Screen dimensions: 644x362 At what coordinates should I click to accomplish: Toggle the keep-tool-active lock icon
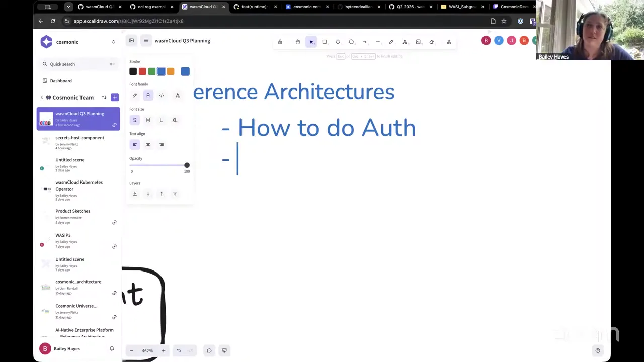coord(280,42)
